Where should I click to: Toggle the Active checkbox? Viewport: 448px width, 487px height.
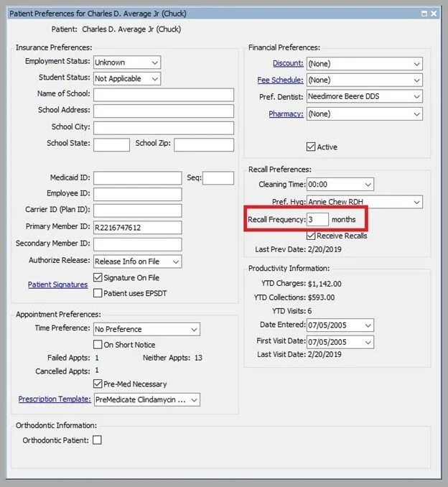point(311,147)
